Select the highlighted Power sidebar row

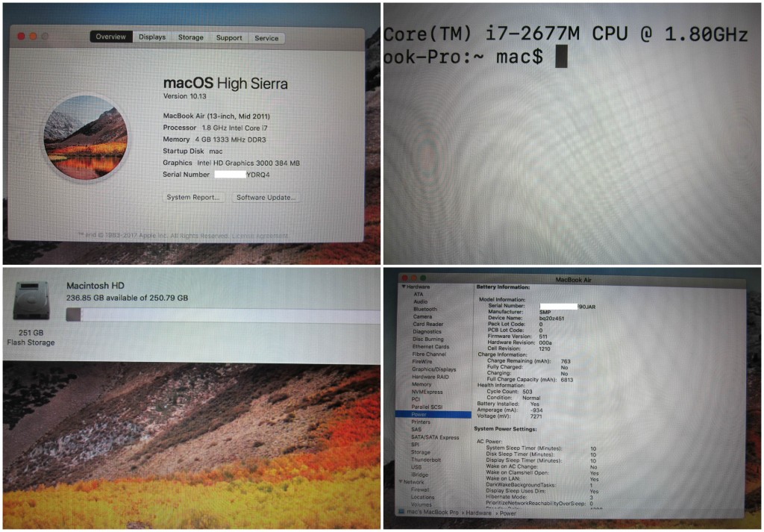point(433,415)
